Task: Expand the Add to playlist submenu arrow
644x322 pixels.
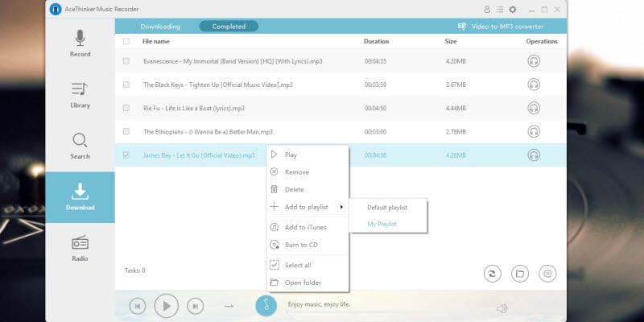Action: tap(341, 207)
